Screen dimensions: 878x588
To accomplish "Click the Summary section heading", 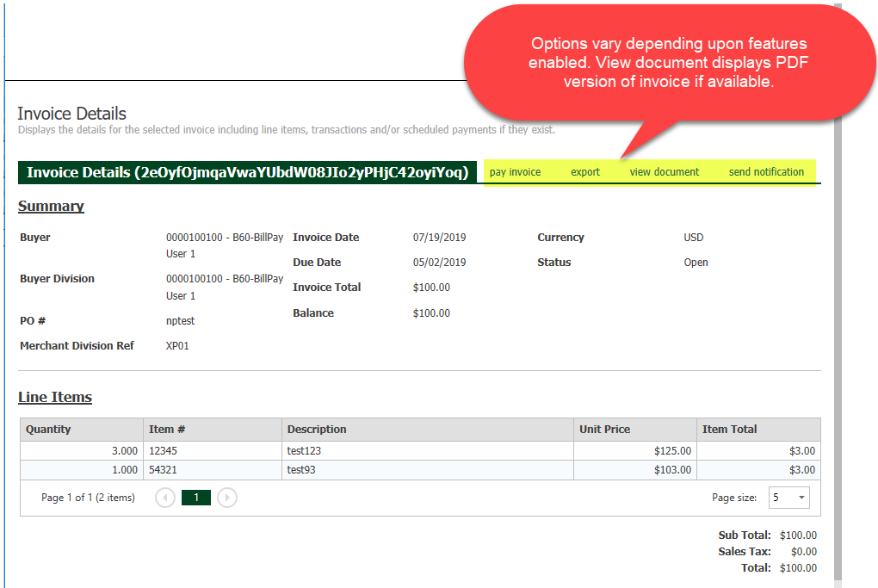I will pyautogui.click(x=51, y=206).
